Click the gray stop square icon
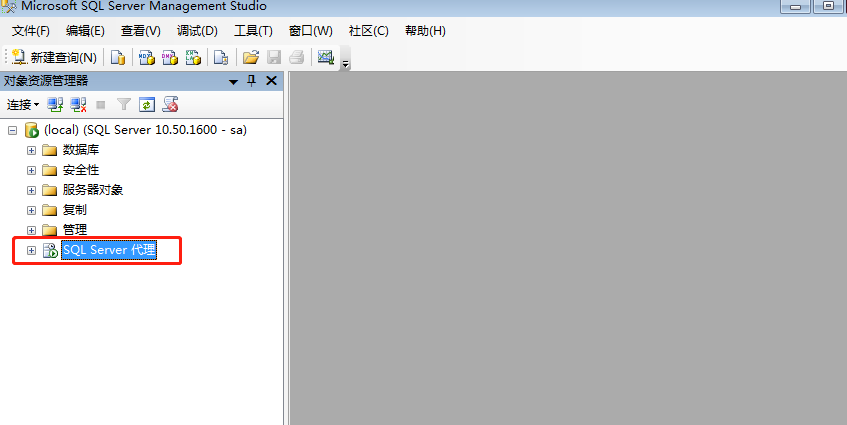The image size is (847, 425). coord(100,105)
